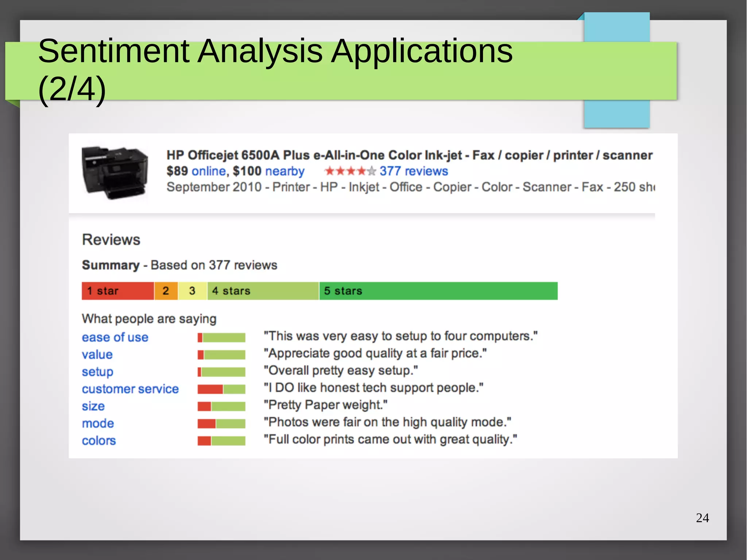Screen dimensions: 747x560
Task: Select the yellow '3' star bar segment
Action: coord(193,291)
